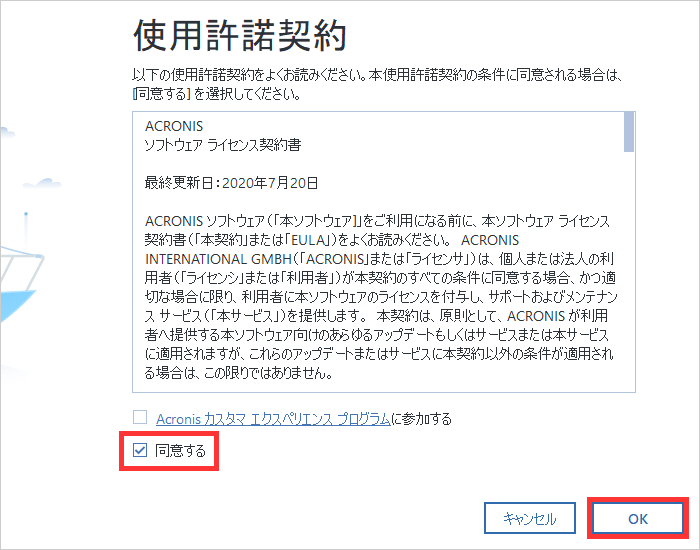The height and width of the screenshot is (550, 700).
Task: Click the 使用許諾契約 heading
Action: click(240, 35)
